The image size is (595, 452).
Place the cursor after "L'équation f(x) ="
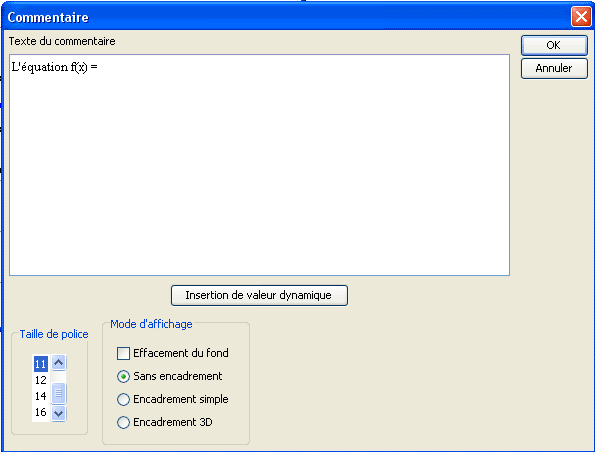pos(99,67)
